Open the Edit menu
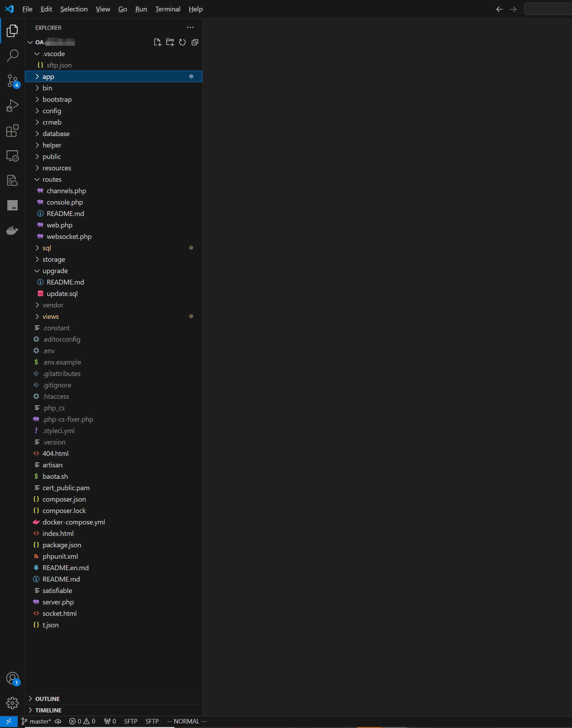The height and width of the screenshot is (728, 572). pyautogui.click(x=46, y=9)
